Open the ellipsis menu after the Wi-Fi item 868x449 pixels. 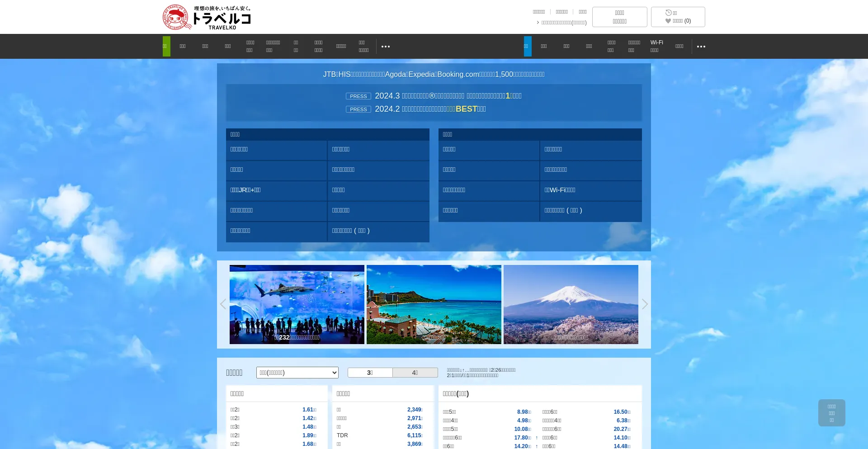(x=701, y=47)
